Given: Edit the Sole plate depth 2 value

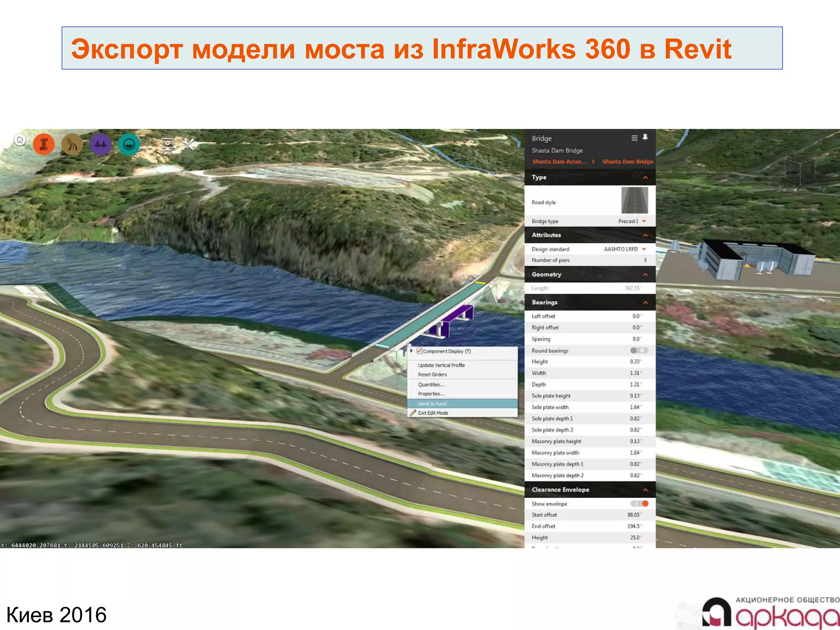Looking at the screenshot, I should [636, 430].
